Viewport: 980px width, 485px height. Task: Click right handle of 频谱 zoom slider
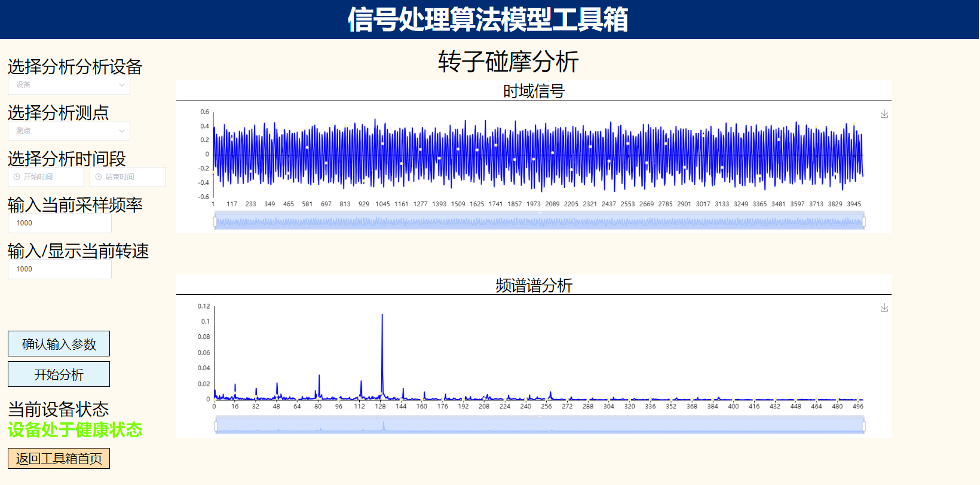(x=864, y=426)
